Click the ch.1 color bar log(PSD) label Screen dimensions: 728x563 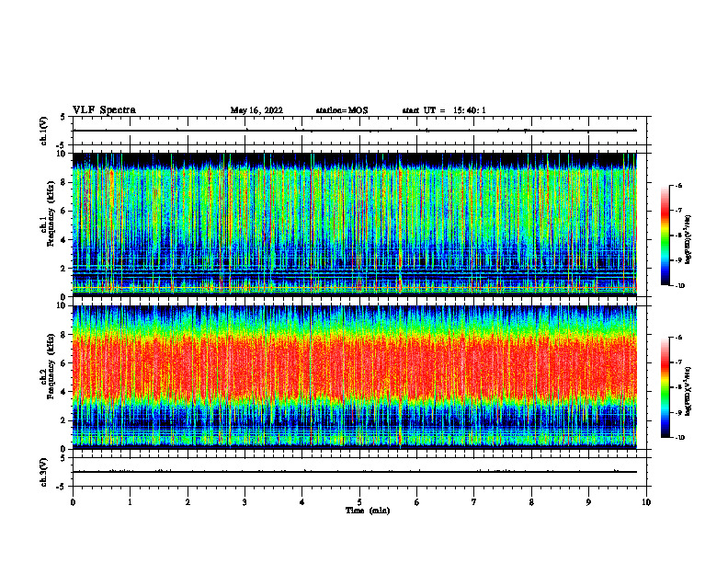click(x=688, y=239)
